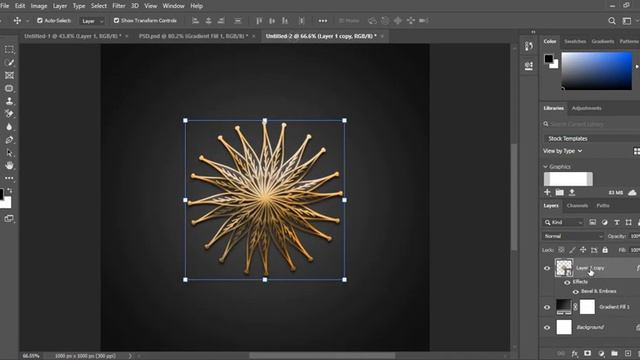Open the tool preset picker arrow
The height and width of the screenshot is (360, 640).
pos(27,21)
